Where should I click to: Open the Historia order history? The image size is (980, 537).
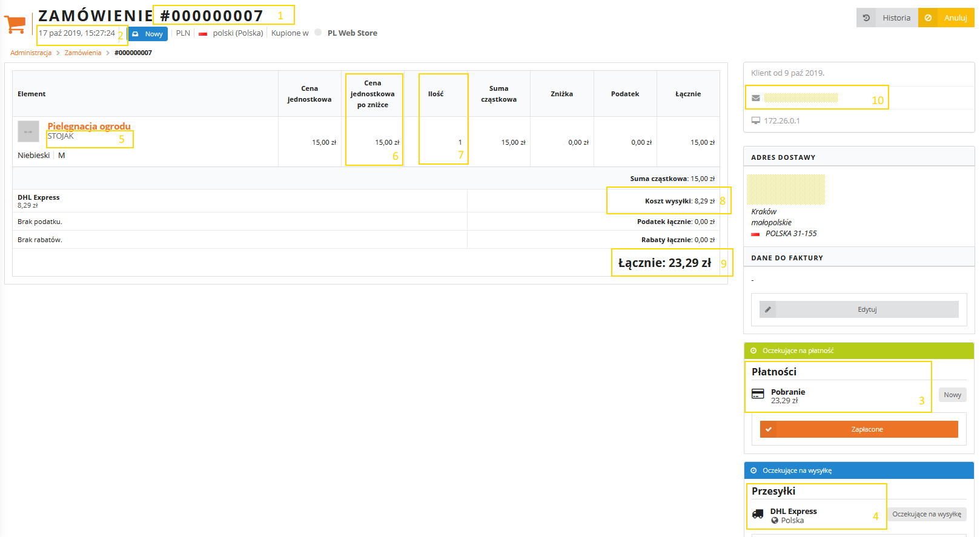click(x=887, y=18)
